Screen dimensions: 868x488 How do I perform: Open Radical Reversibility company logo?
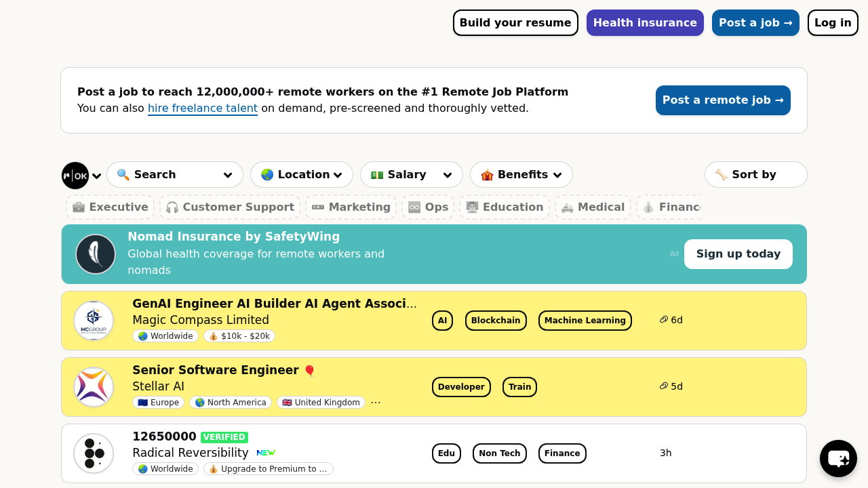(x=94, y=453)
